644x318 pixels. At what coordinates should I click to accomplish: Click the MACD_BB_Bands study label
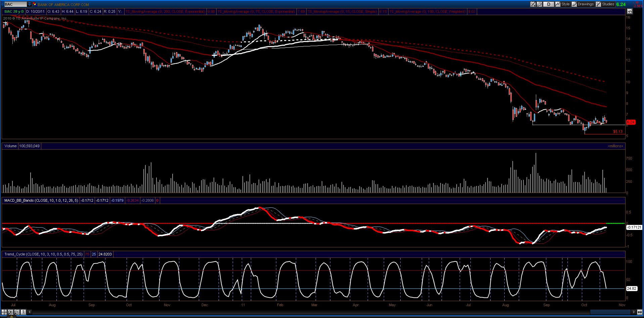[41, 200]
